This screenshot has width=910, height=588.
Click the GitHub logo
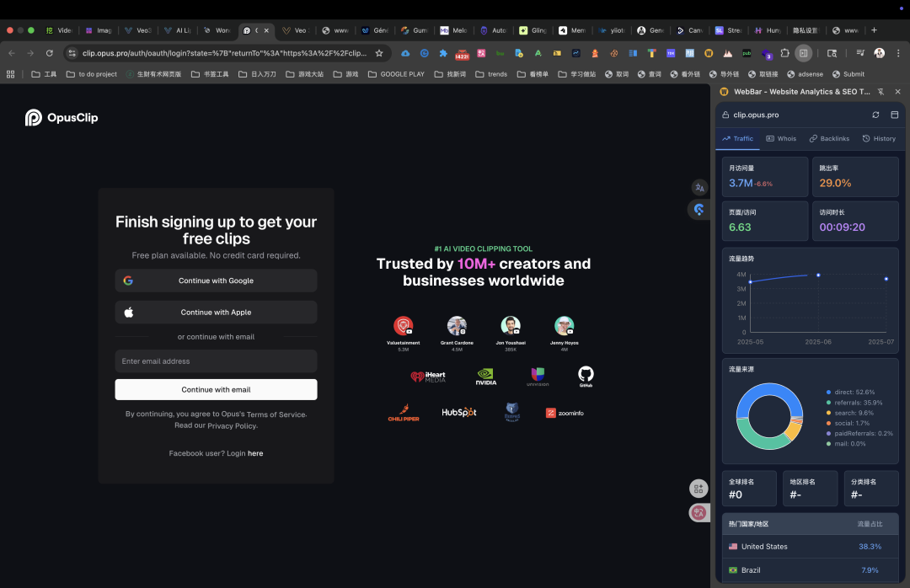[586, 376]
